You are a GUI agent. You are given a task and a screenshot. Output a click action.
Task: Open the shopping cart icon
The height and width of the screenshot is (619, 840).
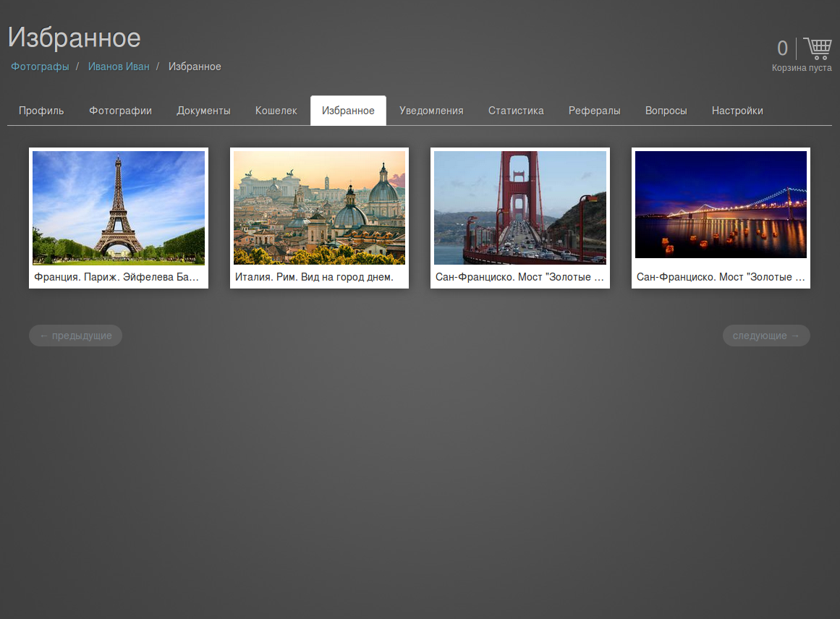[x=818, y=48]
